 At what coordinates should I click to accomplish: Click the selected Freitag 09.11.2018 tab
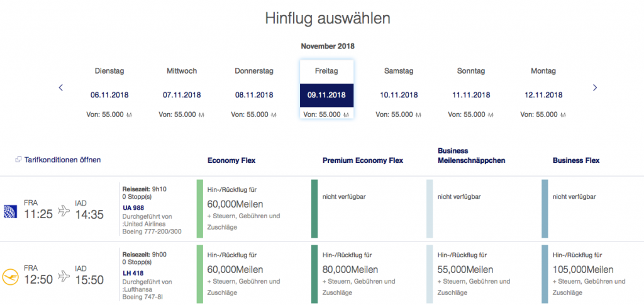326,91
